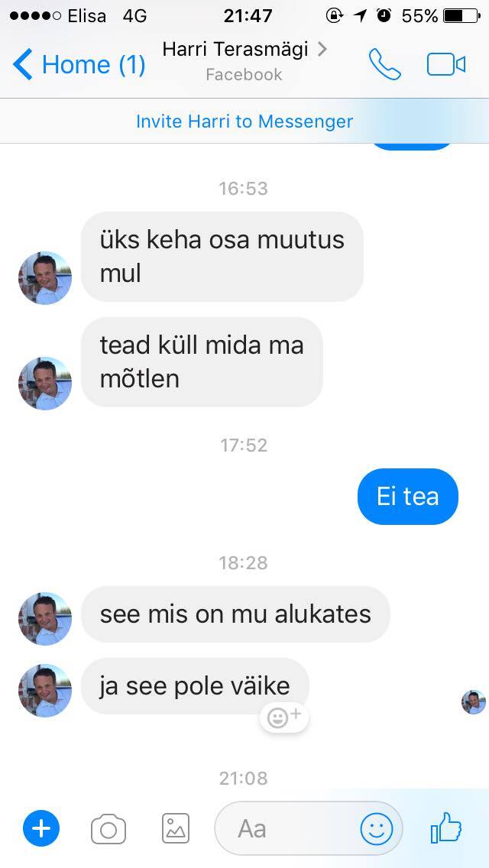
Task: Select the 'see mis on mu alukates' message
Action: 235,614
